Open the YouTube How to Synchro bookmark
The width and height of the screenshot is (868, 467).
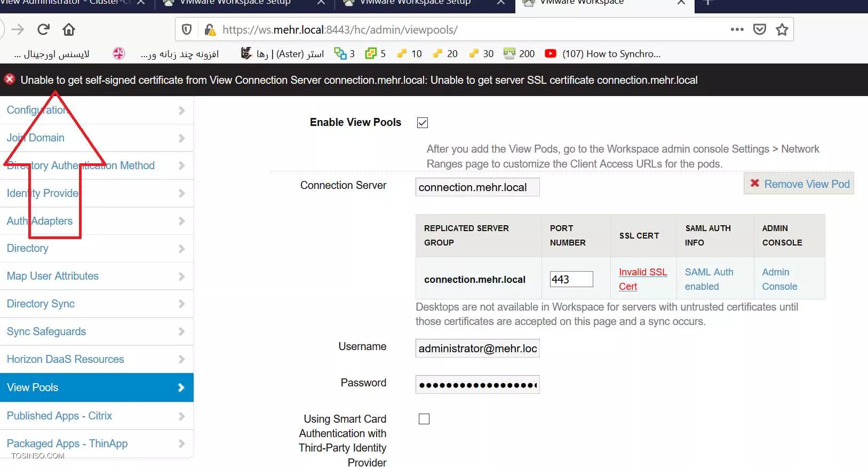603,53
